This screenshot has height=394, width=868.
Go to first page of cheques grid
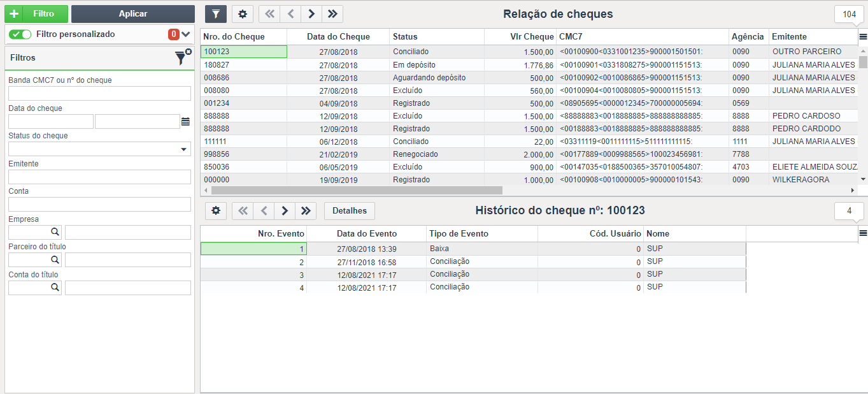(269, 13)
